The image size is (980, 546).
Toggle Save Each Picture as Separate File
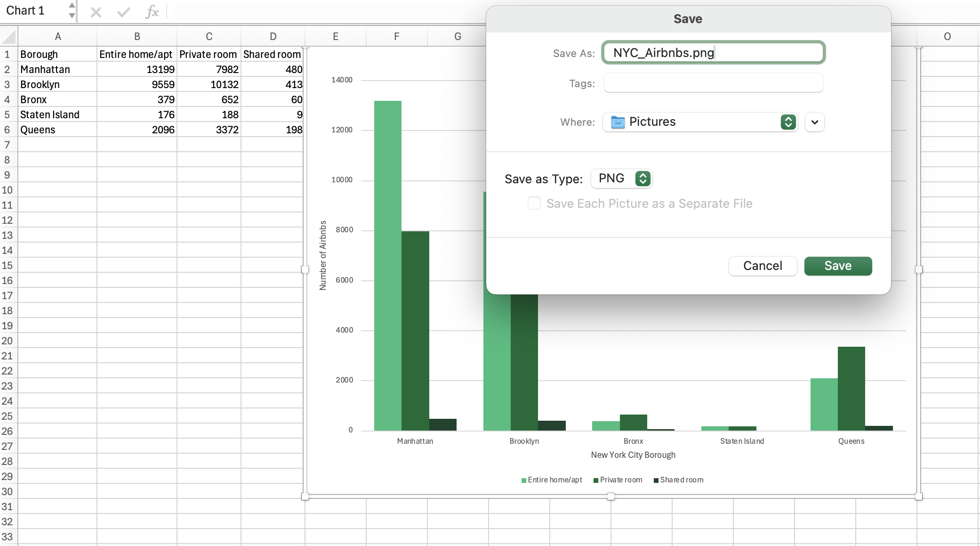pyautogui.click(x=534, y=204)
